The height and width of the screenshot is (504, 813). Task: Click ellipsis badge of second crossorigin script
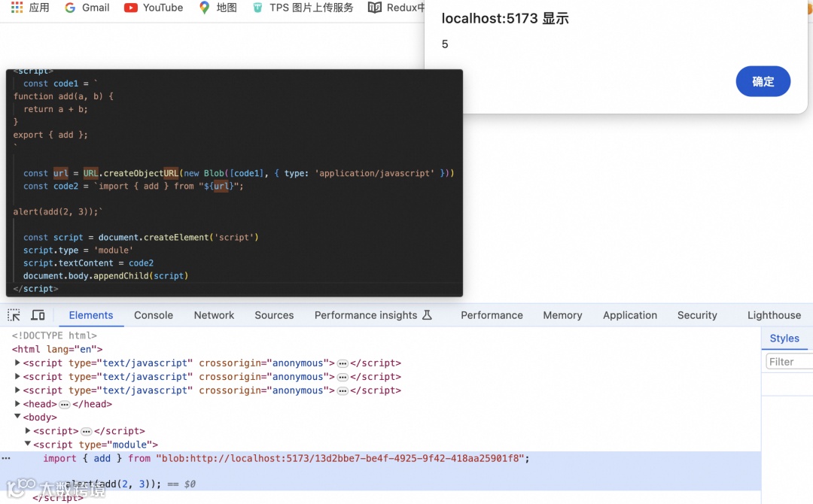[x=343, y=377]
